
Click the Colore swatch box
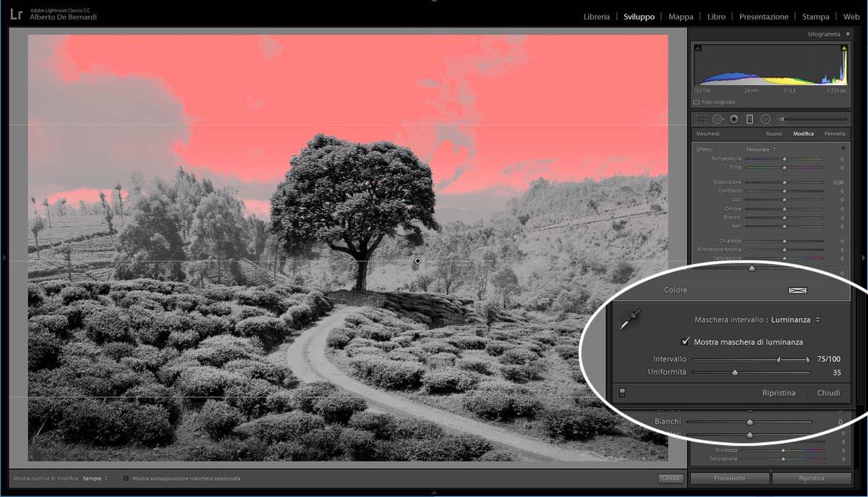coord(797,290)
